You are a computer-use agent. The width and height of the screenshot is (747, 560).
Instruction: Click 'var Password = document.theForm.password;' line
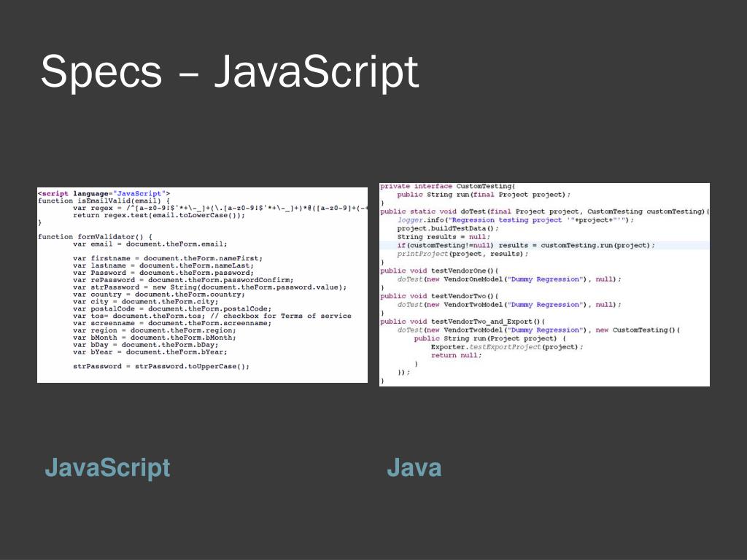tap(163, 273)
